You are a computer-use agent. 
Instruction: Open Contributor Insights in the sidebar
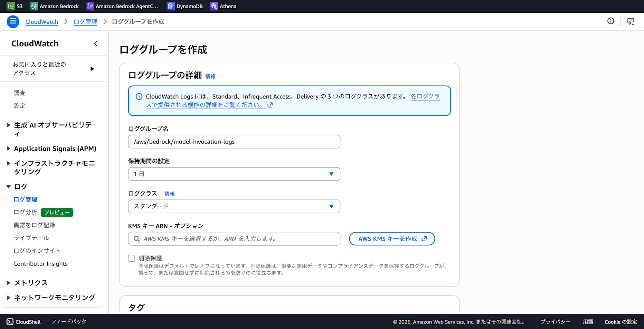pyautogui.click(x=41, y=264)
